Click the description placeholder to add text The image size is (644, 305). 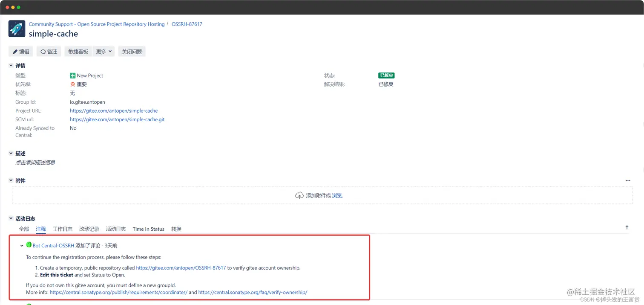point(35,163)
